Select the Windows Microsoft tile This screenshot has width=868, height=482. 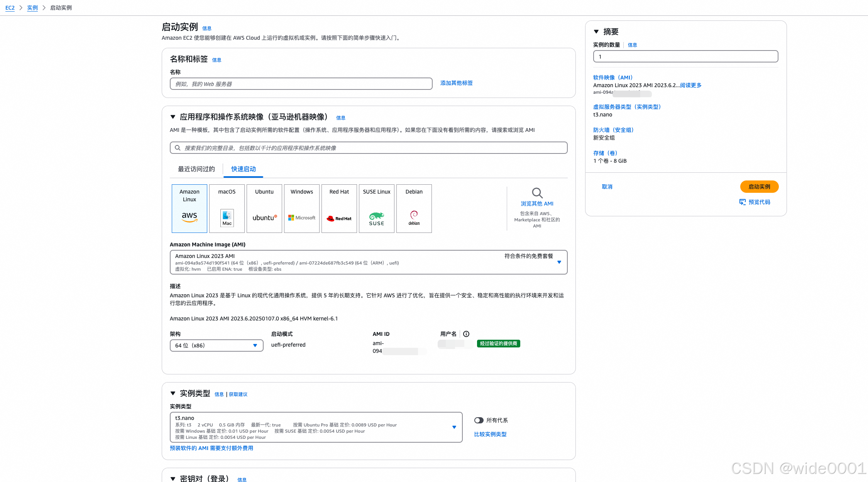[301, 208]
